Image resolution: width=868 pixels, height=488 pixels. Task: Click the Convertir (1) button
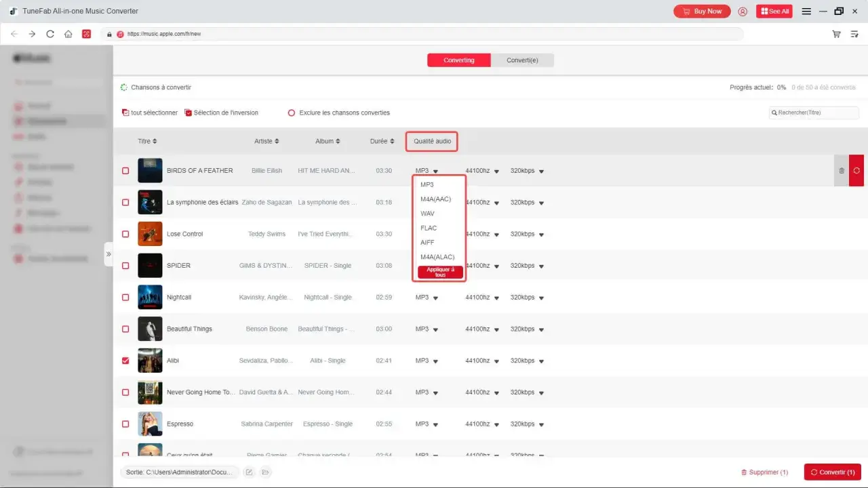click(832, 472)
